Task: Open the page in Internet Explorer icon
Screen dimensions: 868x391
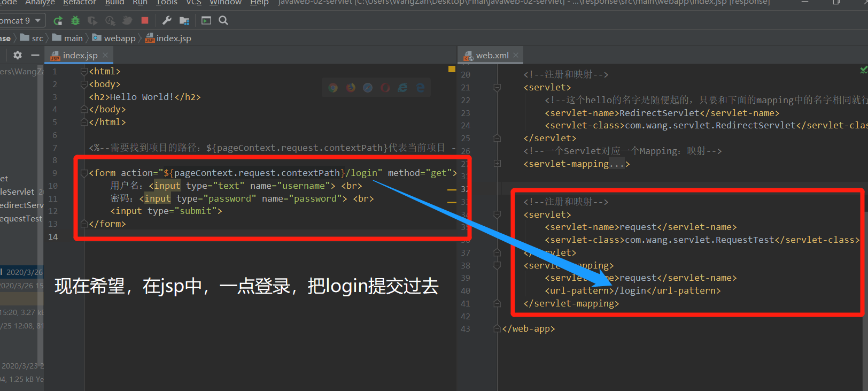Action: 402,88
